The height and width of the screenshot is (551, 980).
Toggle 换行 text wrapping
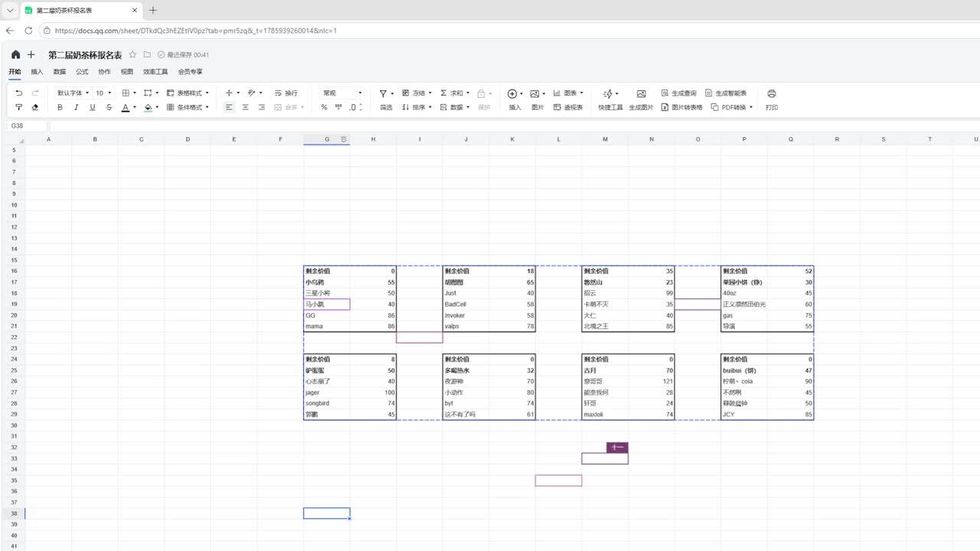point(286,93)
